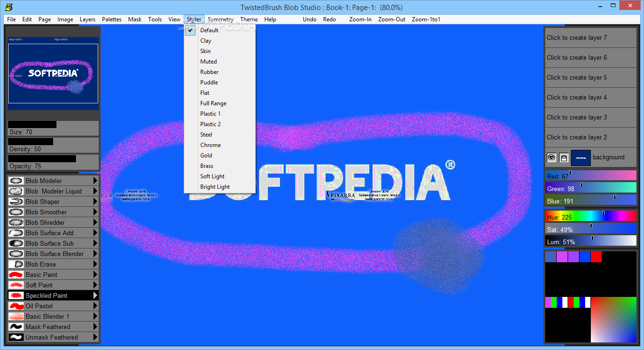Apply the Chrome style

tap(220, 145)
